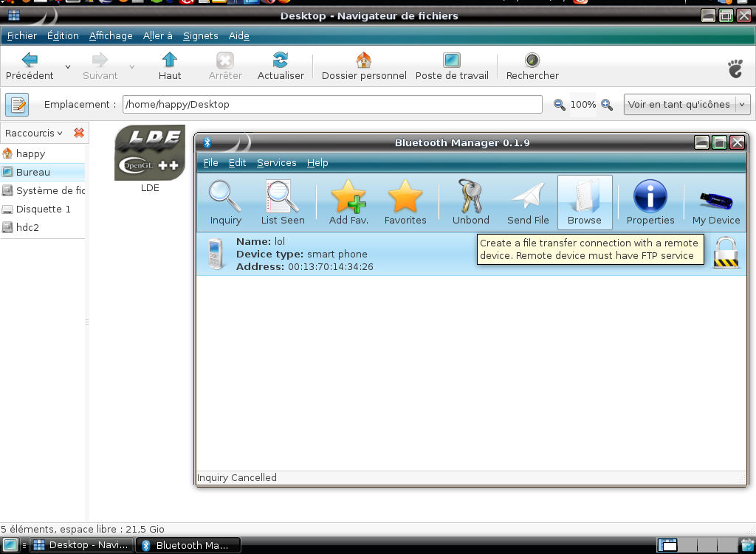Select Bureau in the shortcuts sidebar
Screen dimensions: 756x554
point(42,172)
